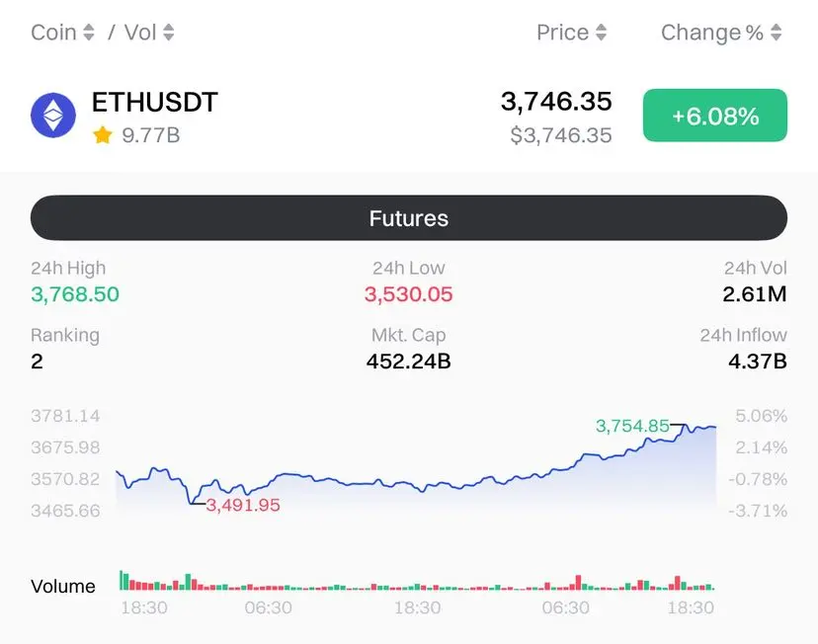The height and width of the screenshot is (644, 818).
Task: Click the Ranking value 2
Action: tap(37, 361)
